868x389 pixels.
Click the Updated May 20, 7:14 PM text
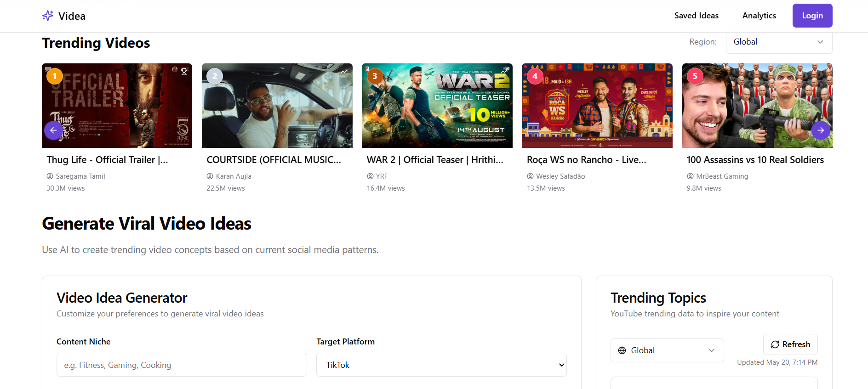pyautogui.click(x=777, y=362)
